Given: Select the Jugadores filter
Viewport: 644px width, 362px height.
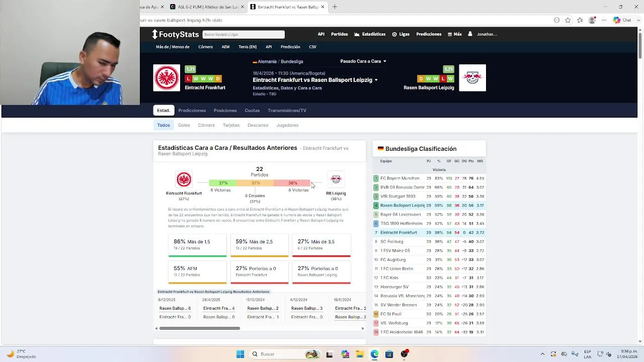Looking at the screenshot, I should (287, 125).
